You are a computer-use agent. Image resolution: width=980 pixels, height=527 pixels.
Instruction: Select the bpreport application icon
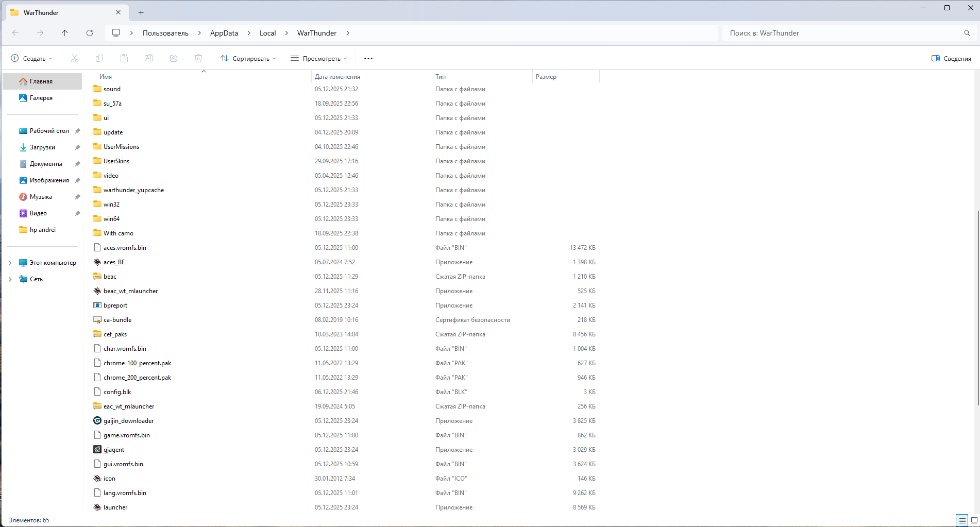pyautogui.click(x=97, y=305)
